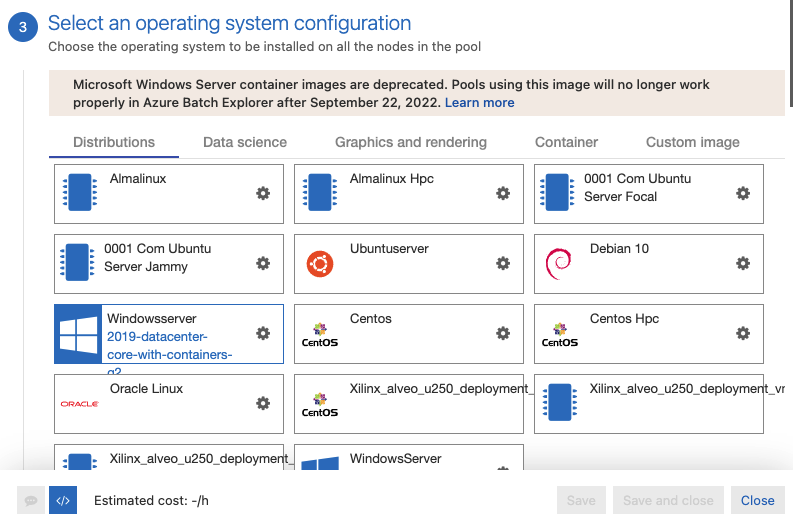Click the Almalinux Hpc chip icon
793x522 pixels.
pyautogui.click(x=320, y=192)
